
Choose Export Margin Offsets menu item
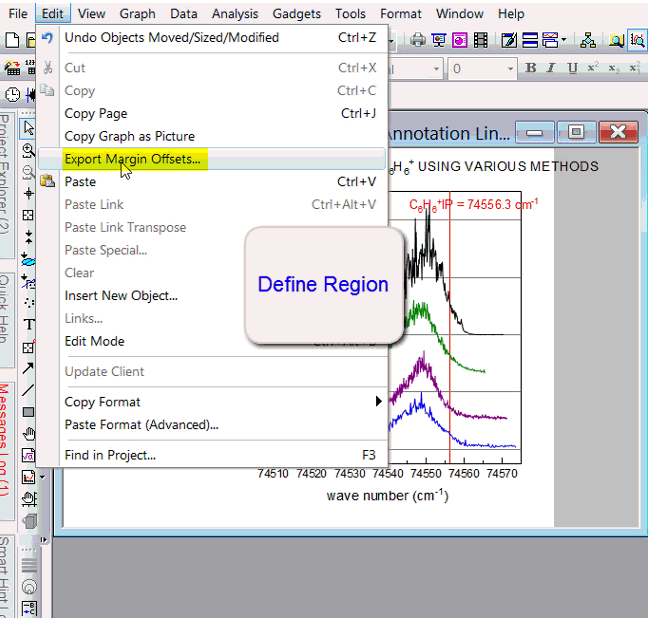point(212,159)
